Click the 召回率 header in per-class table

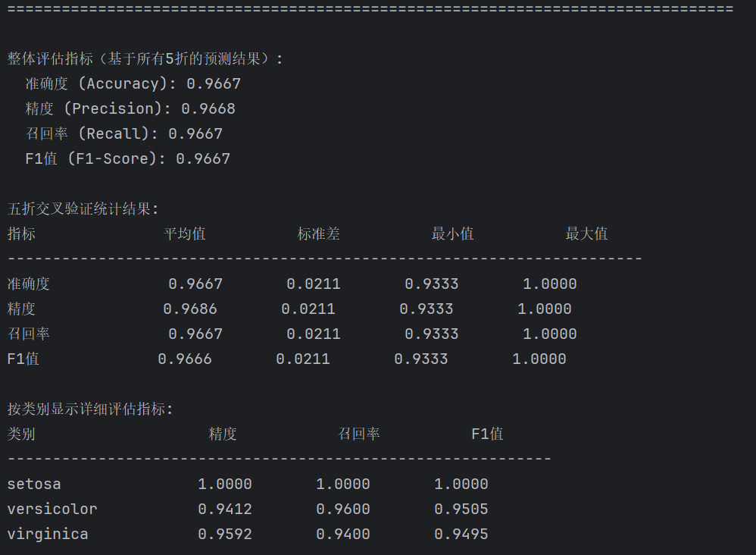coord(359,434)
